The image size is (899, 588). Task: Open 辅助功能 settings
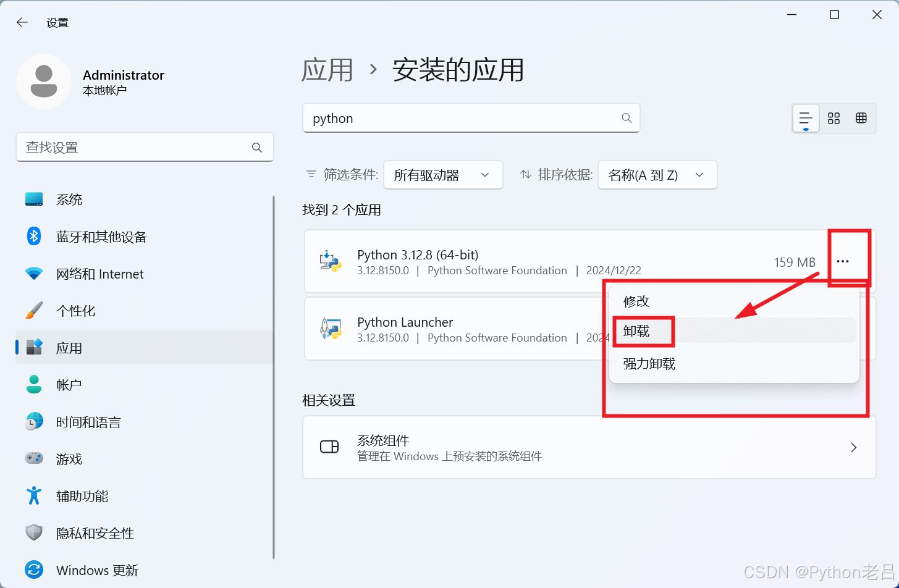coord(145,496)
